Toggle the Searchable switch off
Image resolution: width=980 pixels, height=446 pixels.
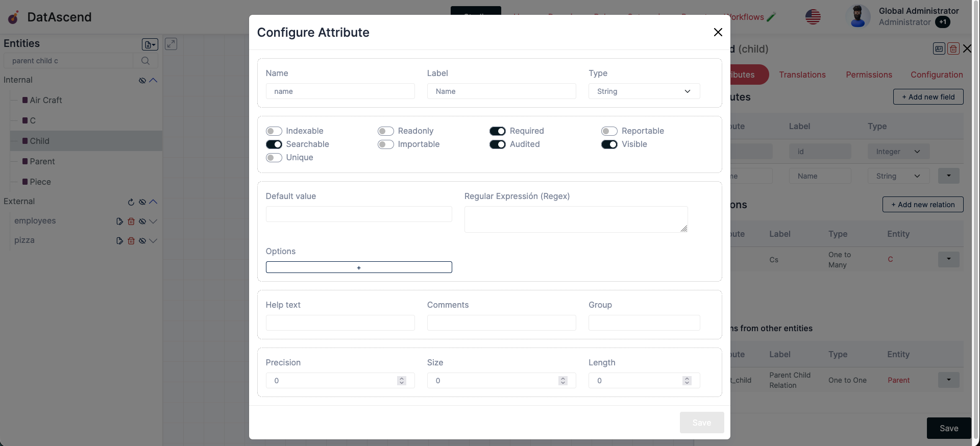tap(274, 144)
